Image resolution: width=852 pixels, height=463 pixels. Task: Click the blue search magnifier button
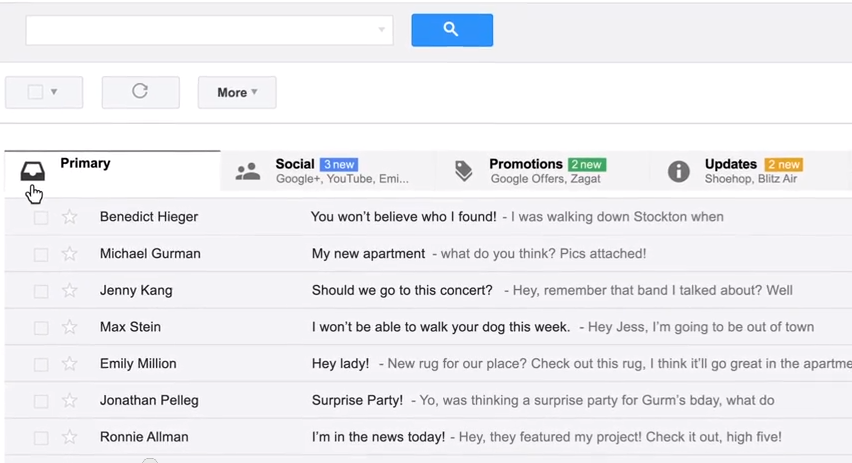pyautogui.click(x=451, y=30)
